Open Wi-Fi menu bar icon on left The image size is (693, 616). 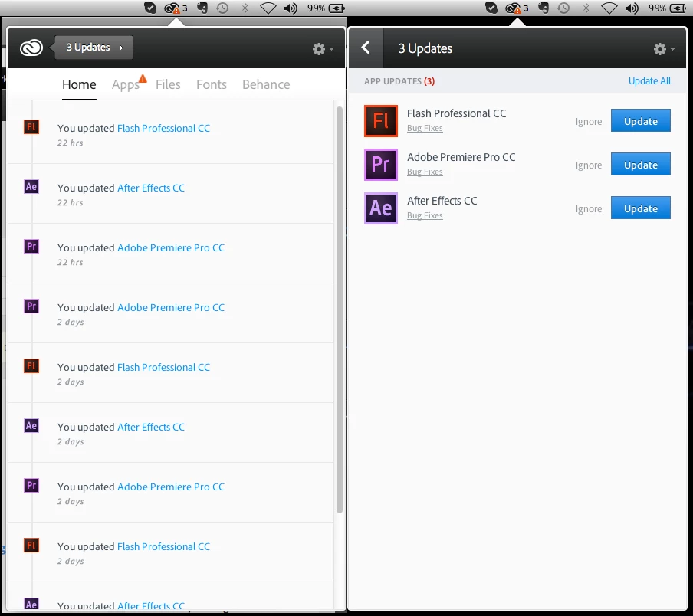(x=268, y=8)
